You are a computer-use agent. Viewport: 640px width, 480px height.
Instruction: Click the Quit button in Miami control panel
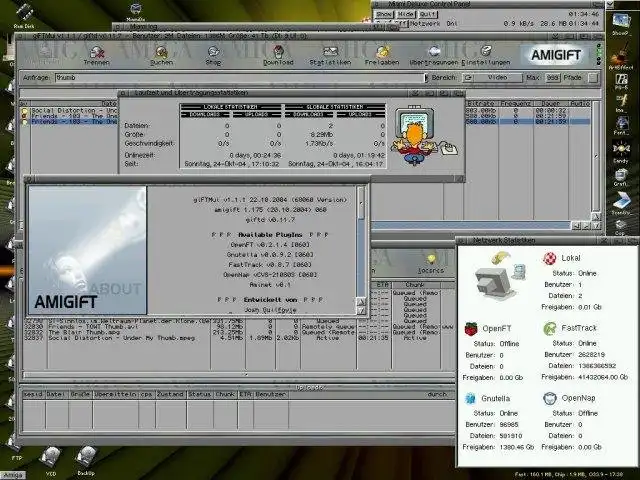click(x=427, y=14)
